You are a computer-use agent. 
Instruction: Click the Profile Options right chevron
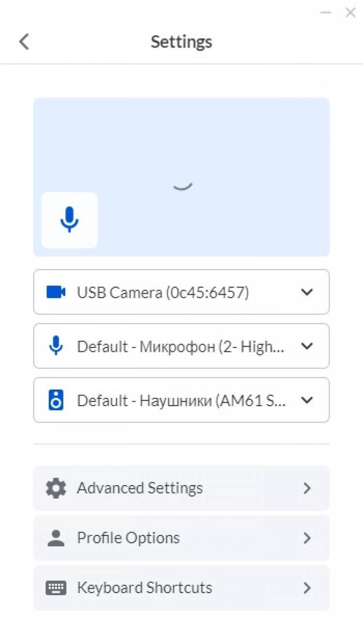pyautogui.click(x=307, y=538)
